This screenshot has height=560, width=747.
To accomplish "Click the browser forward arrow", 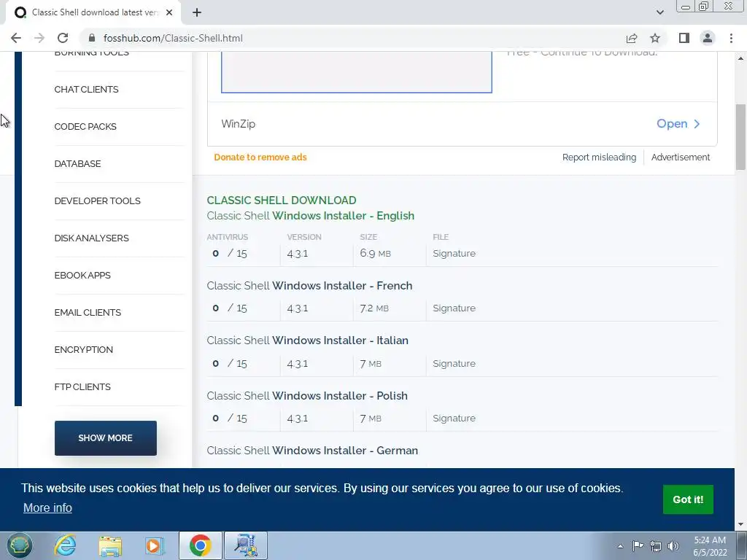I will coord(39,38).
